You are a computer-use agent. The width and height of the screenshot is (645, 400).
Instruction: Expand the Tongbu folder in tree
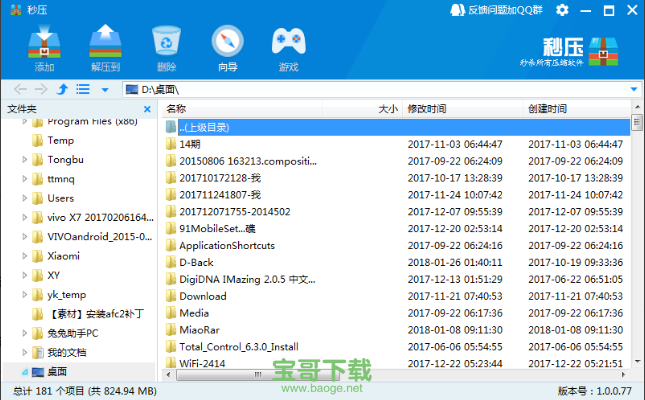tap(24, 159)
